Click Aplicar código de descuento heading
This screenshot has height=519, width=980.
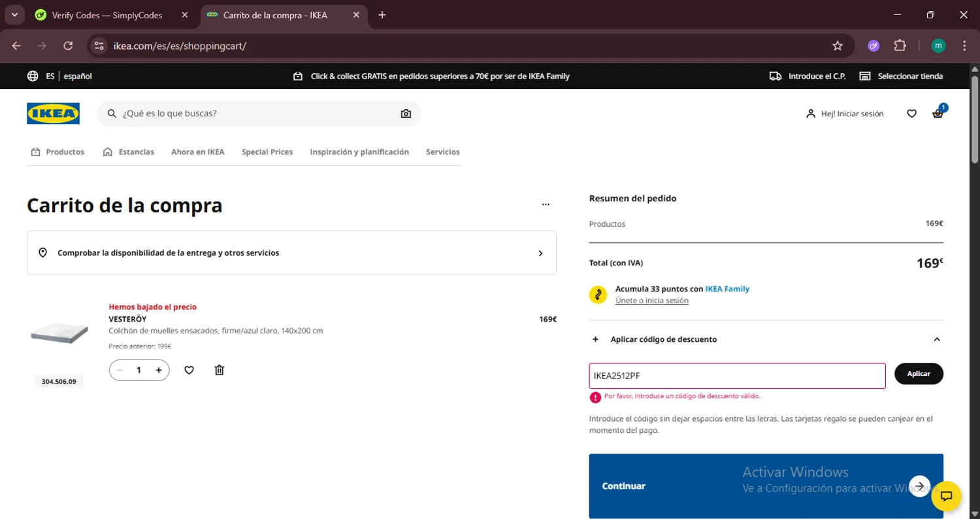click(664, 339)
